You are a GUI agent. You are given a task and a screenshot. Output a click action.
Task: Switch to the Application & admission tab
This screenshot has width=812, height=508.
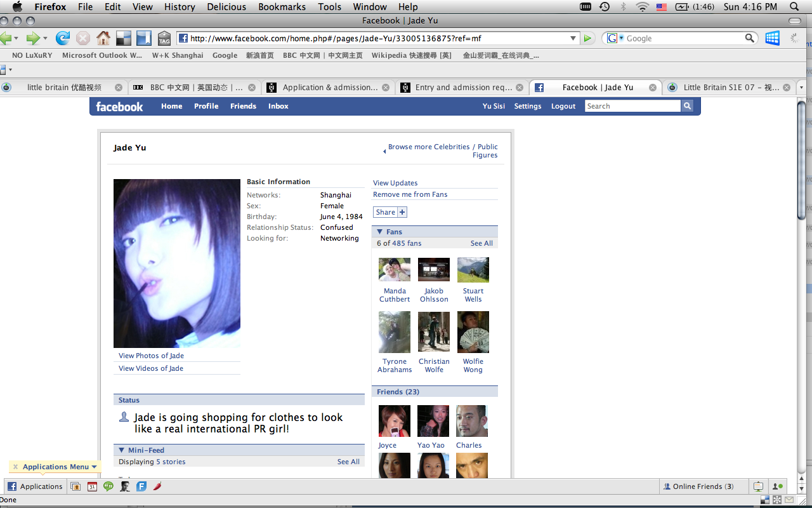click(328, 88)
